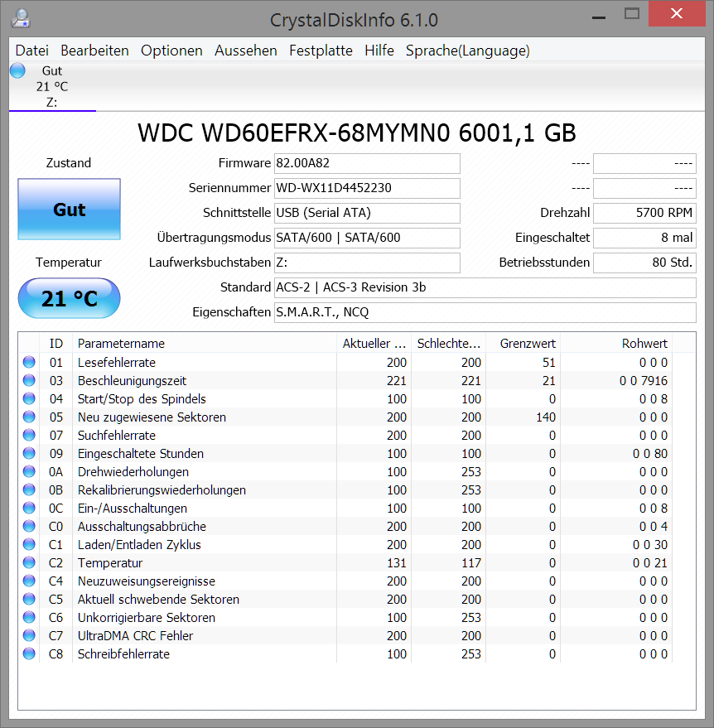The width and height of the screenshot is (714, 728).
Task: Select the Lesefehlerrate parameter name
Action: point(117,362)
